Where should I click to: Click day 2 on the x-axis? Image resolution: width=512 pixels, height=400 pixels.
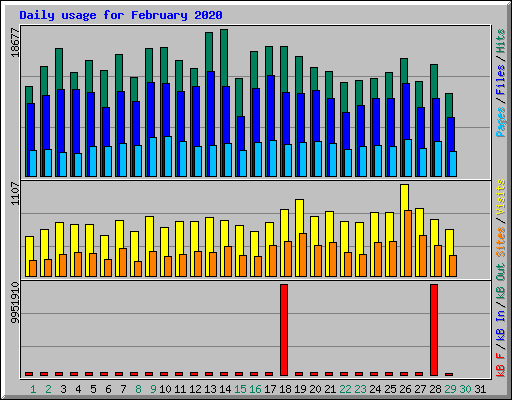[48, 389]
